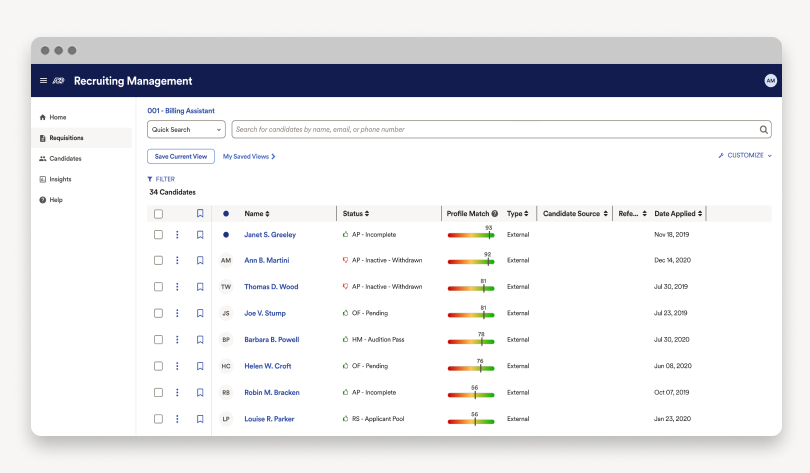Open the Quick Search dropdown
This screenshot has width=810, height=473.
186,130
